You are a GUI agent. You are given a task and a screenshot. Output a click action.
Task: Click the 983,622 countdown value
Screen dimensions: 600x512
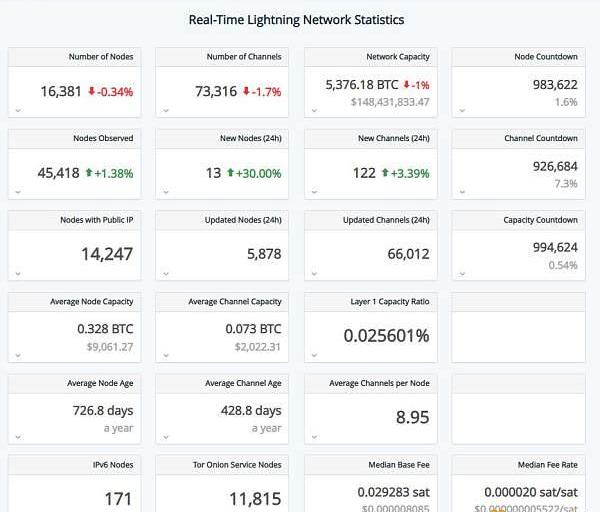555,85
